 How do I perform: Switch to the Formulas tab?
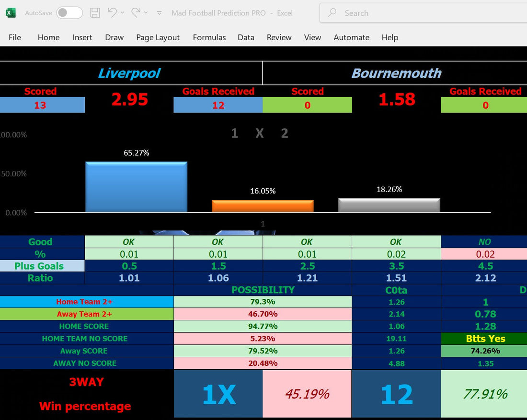click(x=209, y=37)
